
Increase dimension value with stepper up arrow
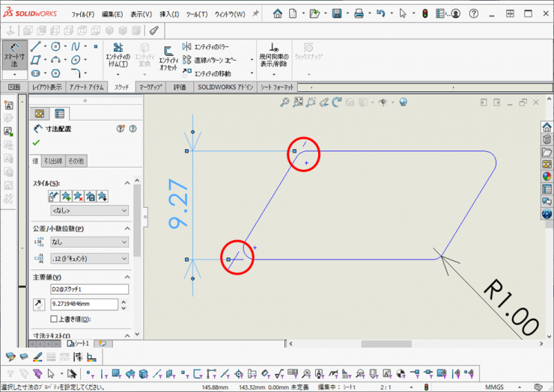point(124,302)
